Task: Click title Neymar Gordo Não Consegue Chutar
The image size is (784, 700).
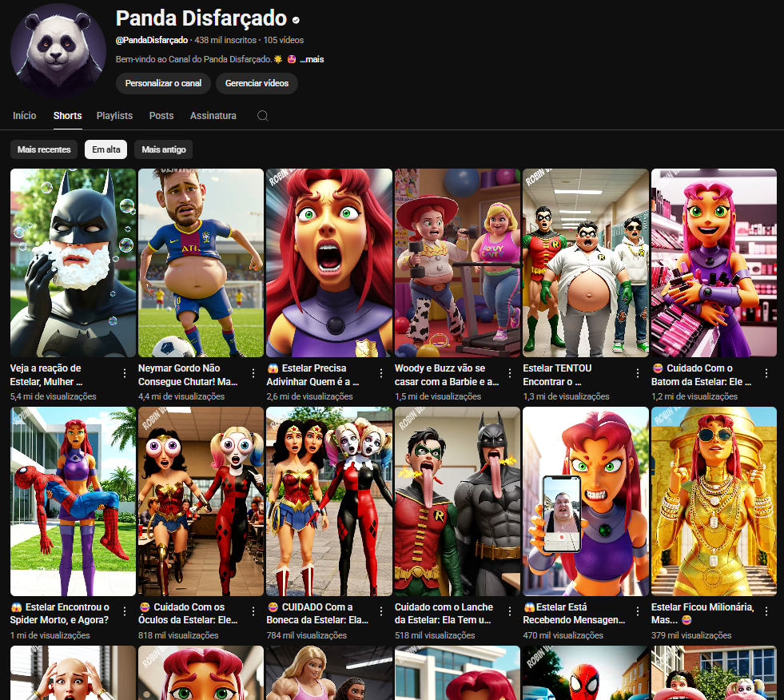Action: coord(188,375)
